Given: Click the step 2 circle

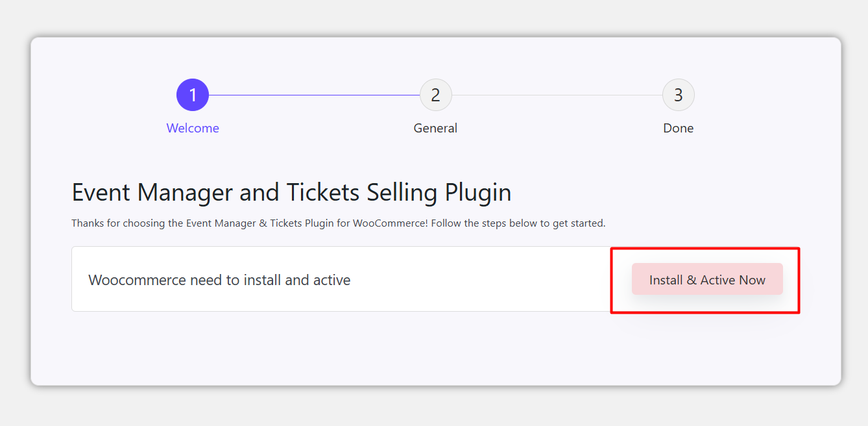Looking at the screenshot, I should [435, 95].
